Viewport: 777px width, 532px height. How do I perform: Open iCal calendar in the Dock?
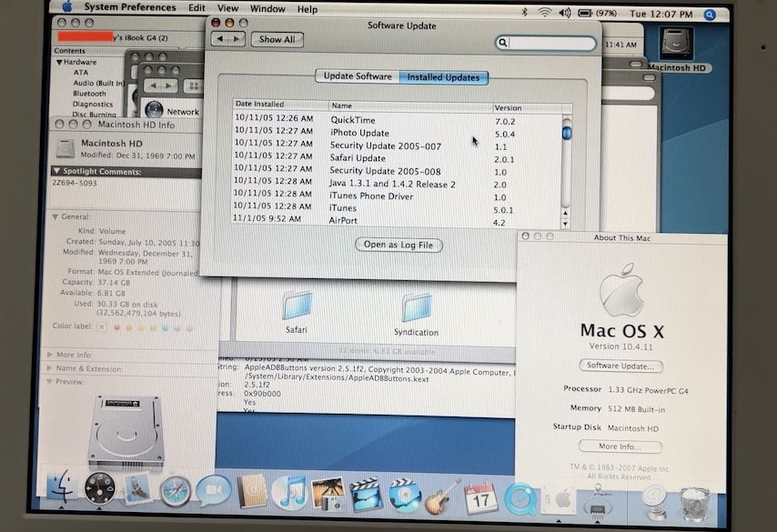click(480, 498)
